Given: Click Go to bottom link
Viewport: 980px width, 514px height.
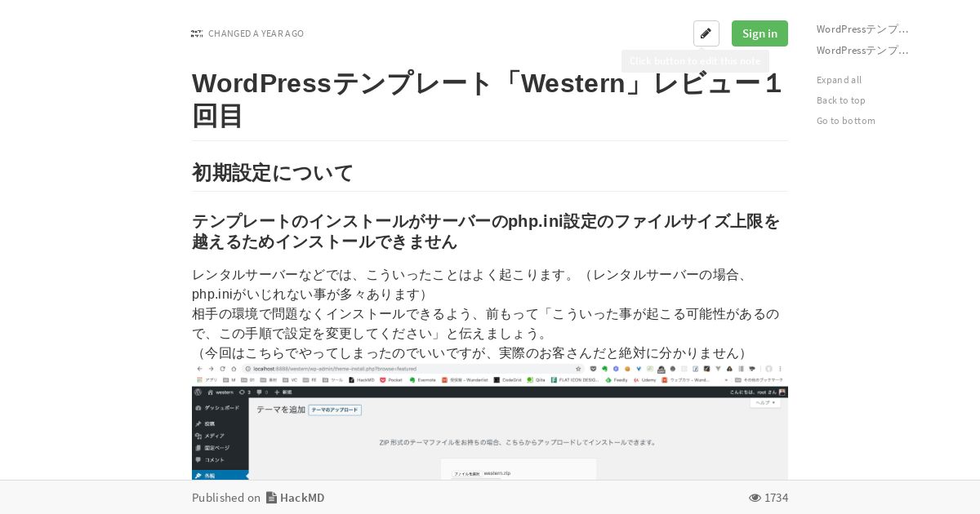Looking at the screenshot, I should pos(845,121).
